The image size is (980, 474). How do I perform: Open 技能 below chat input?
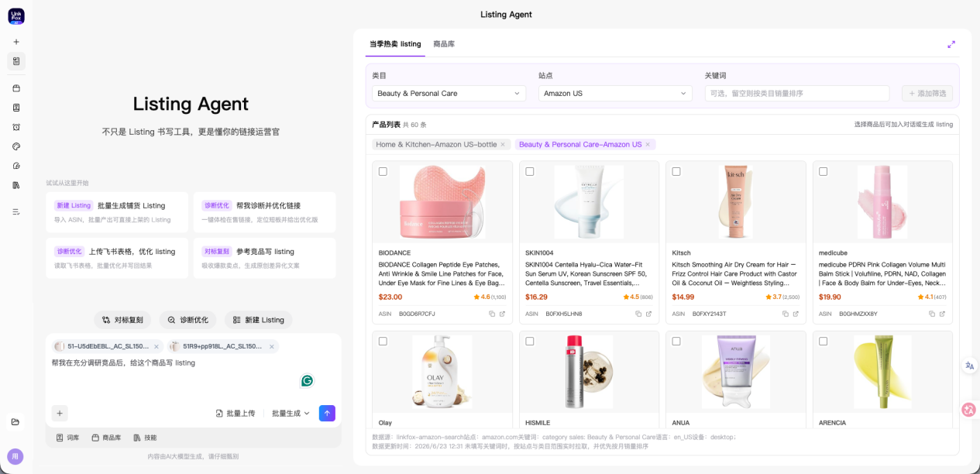[x=145, y=438]
